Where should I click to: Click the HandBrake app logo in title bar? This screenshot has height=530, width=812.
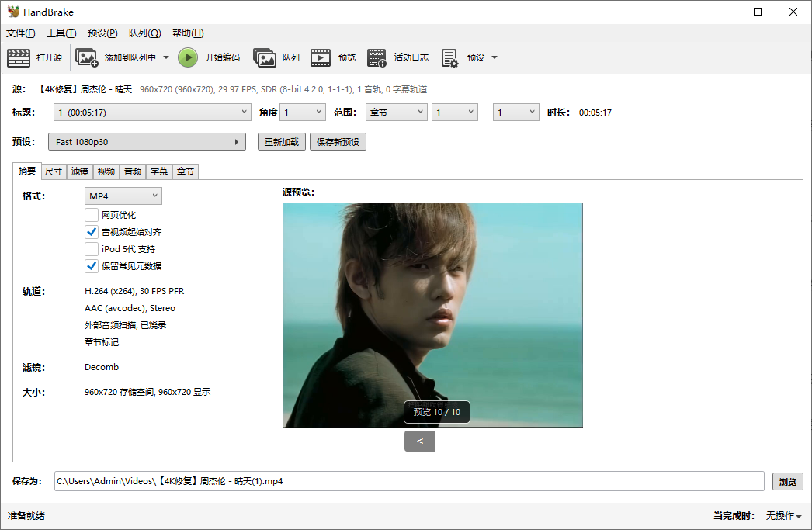12,12
